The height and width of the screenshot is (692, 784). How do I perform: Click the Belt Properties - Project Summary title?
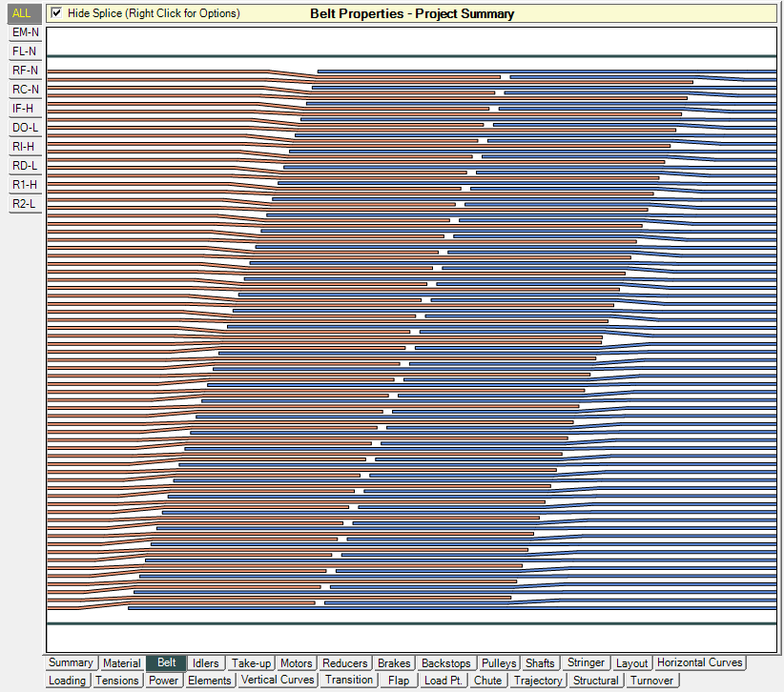point(412,13)
